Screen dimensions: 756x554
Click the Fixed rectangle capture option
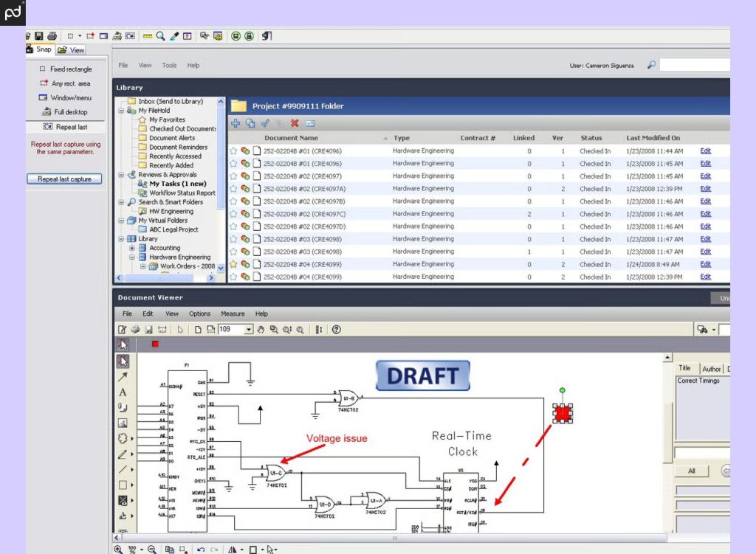[65, 69]
